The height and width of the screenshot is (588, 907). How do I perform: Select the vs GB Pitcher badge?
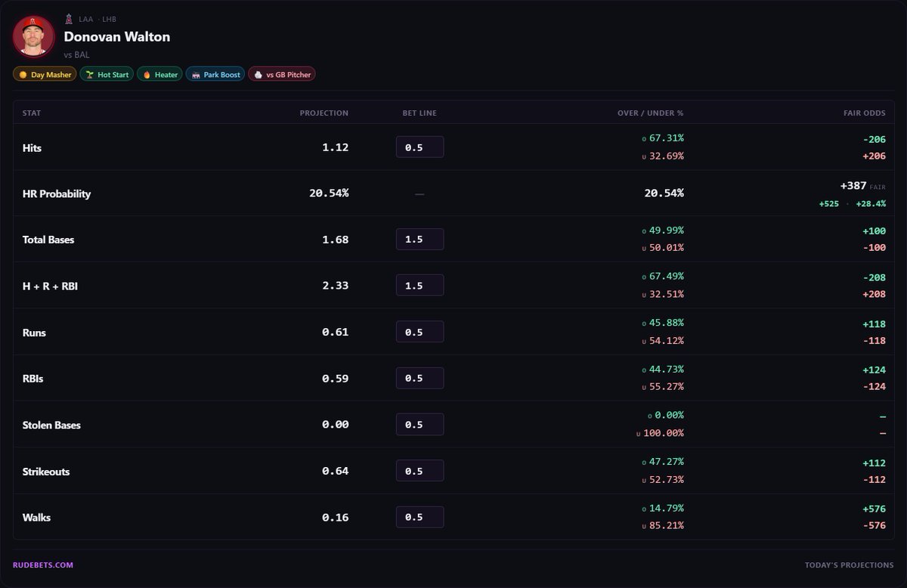[x=282, y=74]
